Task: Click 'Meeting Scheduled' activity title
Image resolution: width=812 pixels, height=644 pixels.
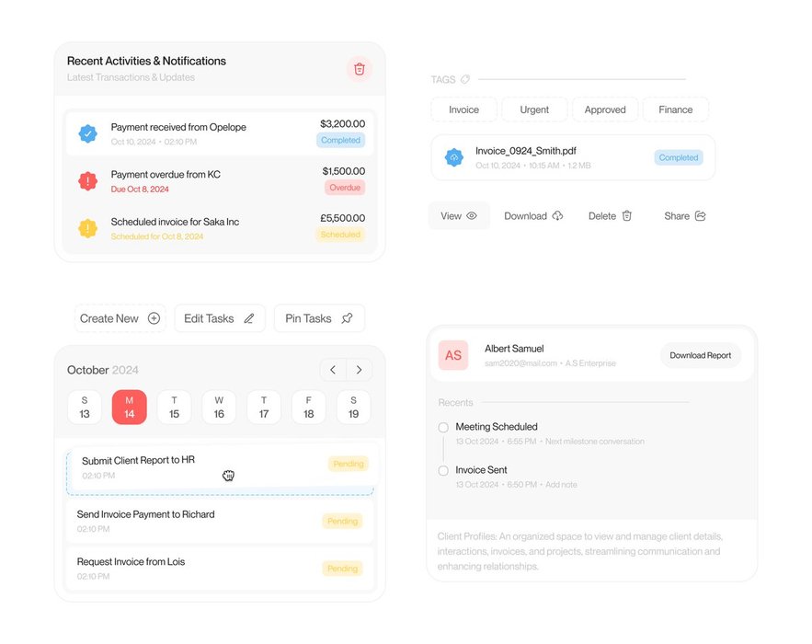Action: 497,427
